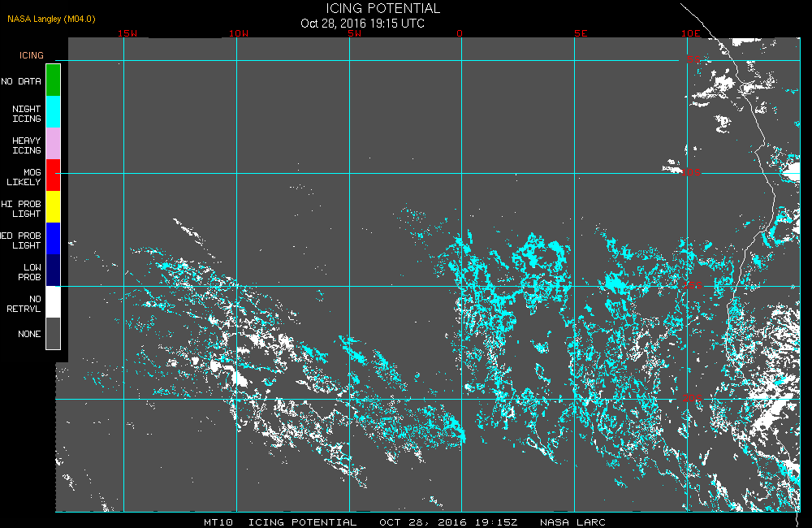The image size is (812, 528).
Task: Click the '15W' longitude label
Action: [x=127, y=33]
